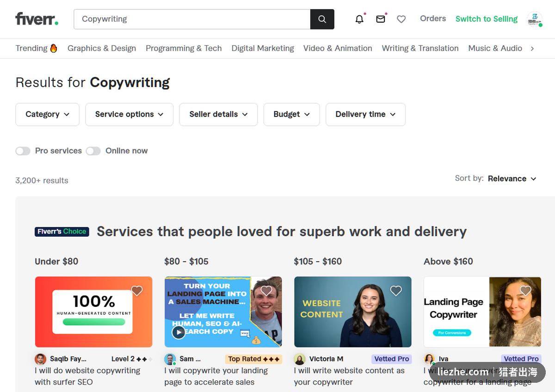Toggle Online now switch

(x=93, y=151)
